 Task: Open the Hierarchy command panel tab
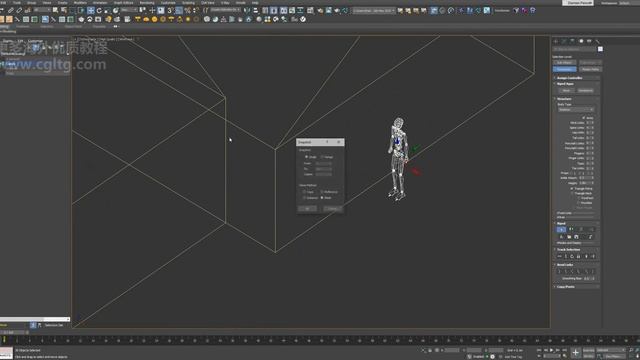572,41
